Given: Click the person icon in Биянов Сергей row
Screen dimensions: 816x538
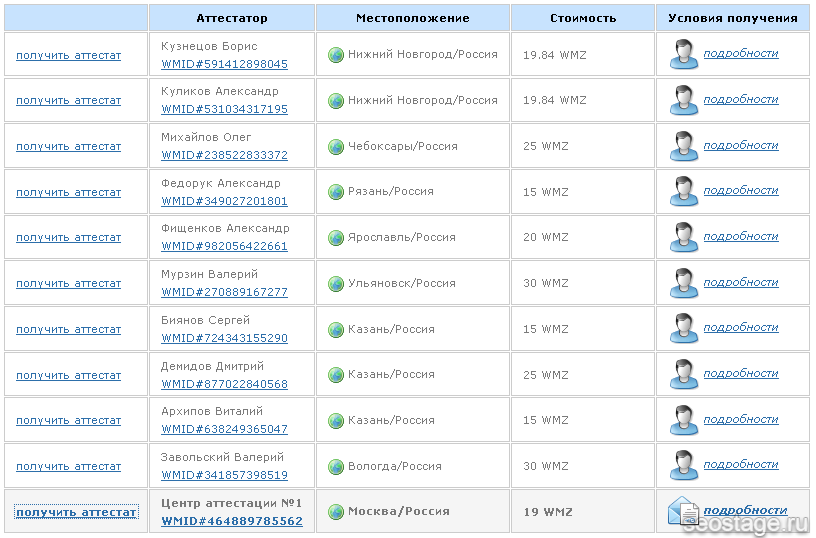Looking at the screenshot, I should click(684, 328).
